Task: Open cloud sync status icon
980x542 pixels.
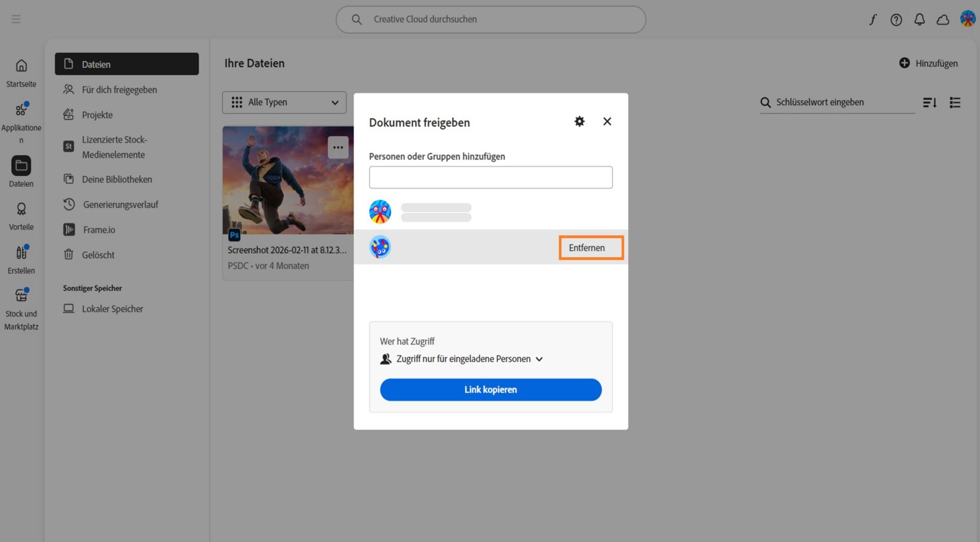Action: (943, 19)
